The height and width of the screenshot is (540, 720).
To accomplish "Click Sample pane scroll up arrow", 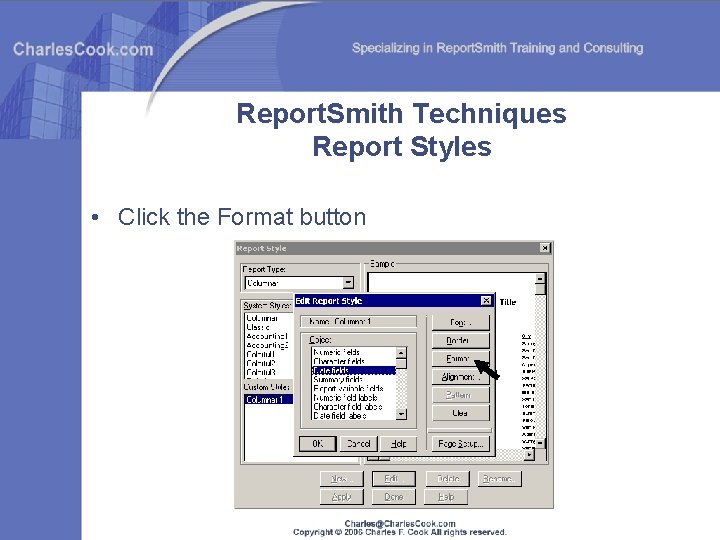I will click(540, 279).
